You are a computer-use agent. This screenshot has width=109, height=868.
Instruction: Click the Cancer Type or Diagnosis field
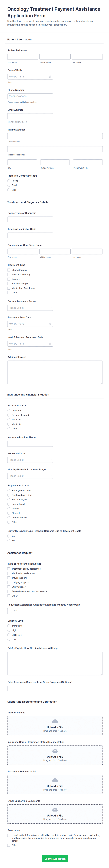[30, 219]
